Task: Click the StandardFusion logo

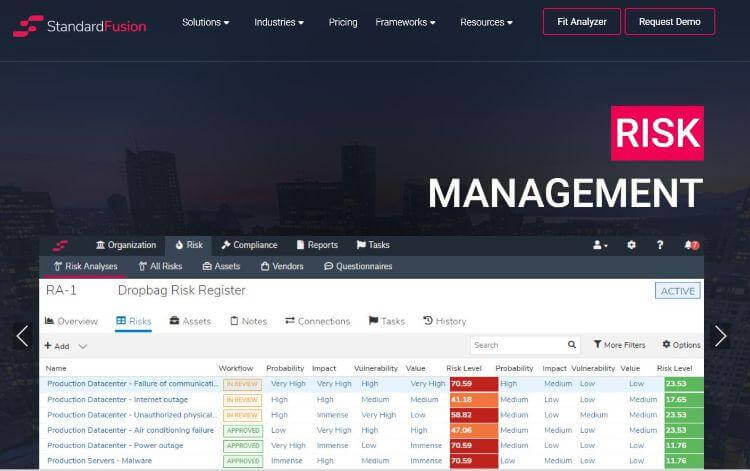Action: pos(80,26)
